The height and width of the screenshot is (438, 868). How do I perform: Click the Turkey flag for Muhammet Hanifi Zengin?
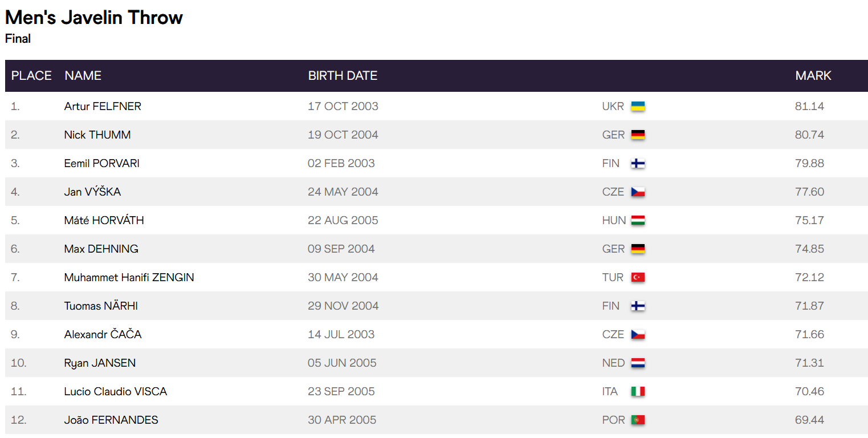click(638, 277)
